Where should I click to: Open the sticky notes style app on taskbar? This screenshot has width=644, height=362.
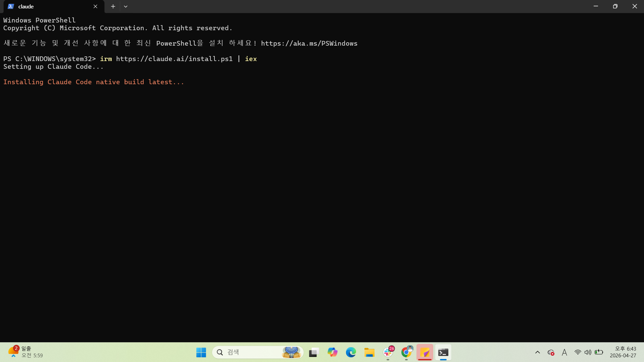(x=425, y=352)
